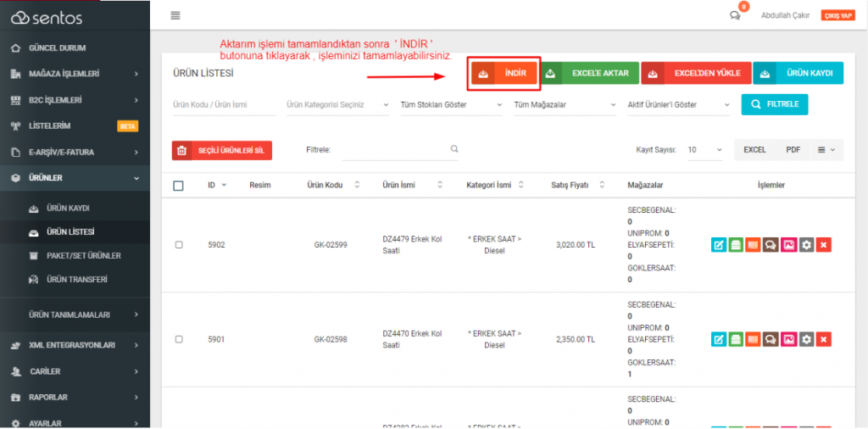Open gear settings icon for product 5901

coord(806,339)
